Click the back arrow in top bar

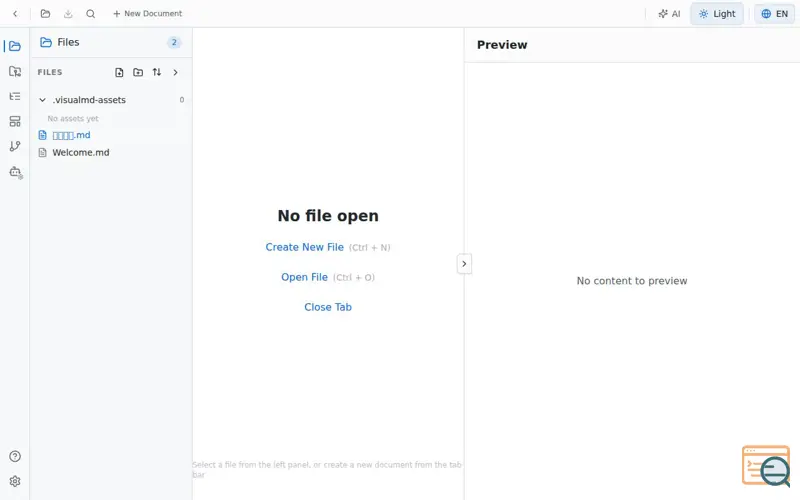[x=15, y=14]
